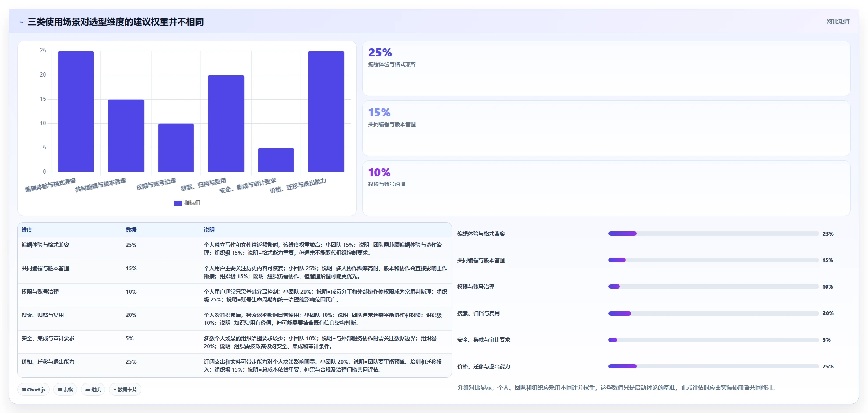Image resolution: width=868 pixels, height=413 pixels.
Task: Select the 数据卡片 tag chip
Action: point(125,390)
